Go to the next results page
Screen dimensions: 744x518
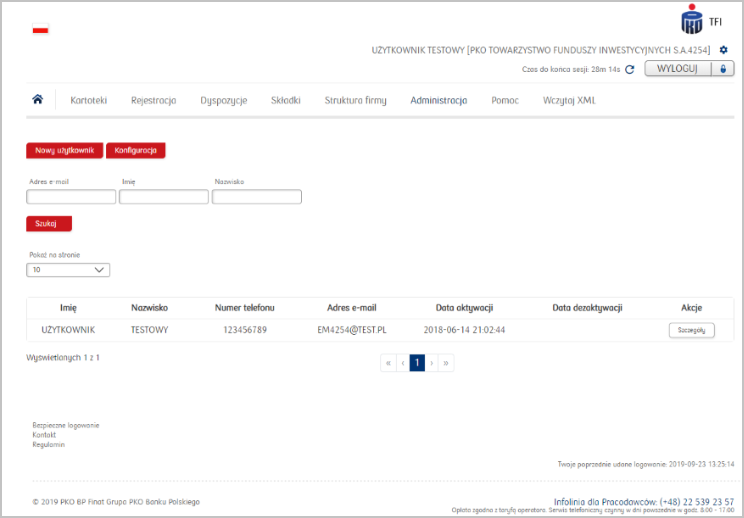click(x=432, y=363)
